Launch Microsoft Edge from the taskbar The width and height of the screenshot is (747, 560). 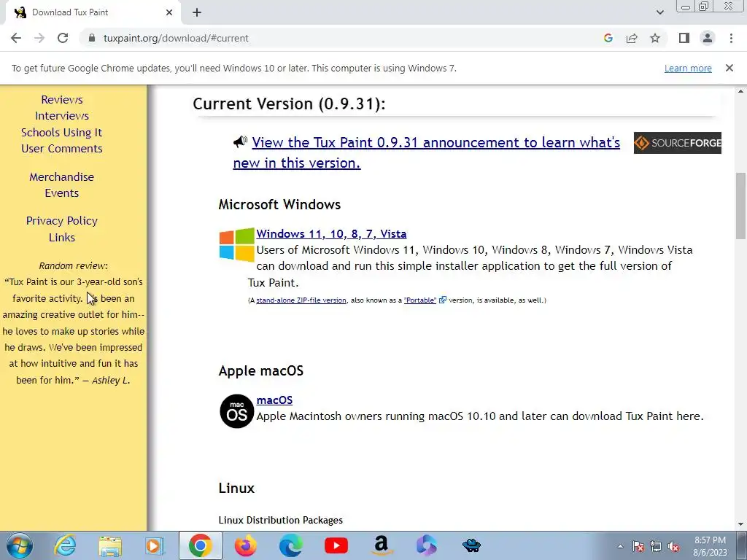coord(290,545)
